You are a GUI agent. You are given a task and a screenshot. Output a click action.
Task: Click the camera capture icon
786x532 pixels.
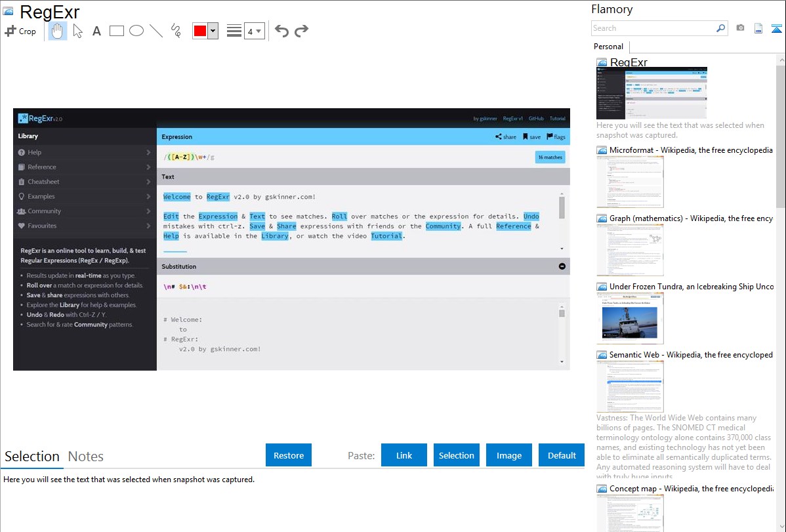point(740,28)
